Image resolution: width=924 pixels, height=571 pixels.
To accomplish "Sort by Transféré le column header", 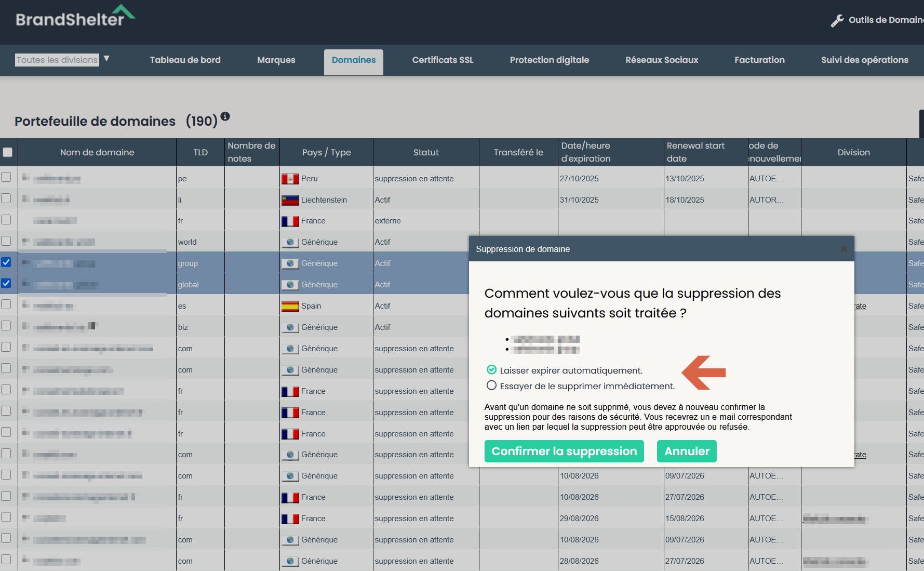I will point(518,152).
